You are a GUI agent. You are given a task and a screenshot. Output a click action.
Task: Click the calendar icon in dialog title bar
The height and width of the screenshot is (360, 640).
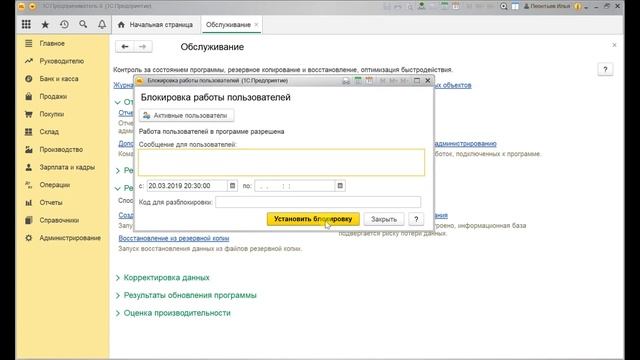[x=369, y=81]
